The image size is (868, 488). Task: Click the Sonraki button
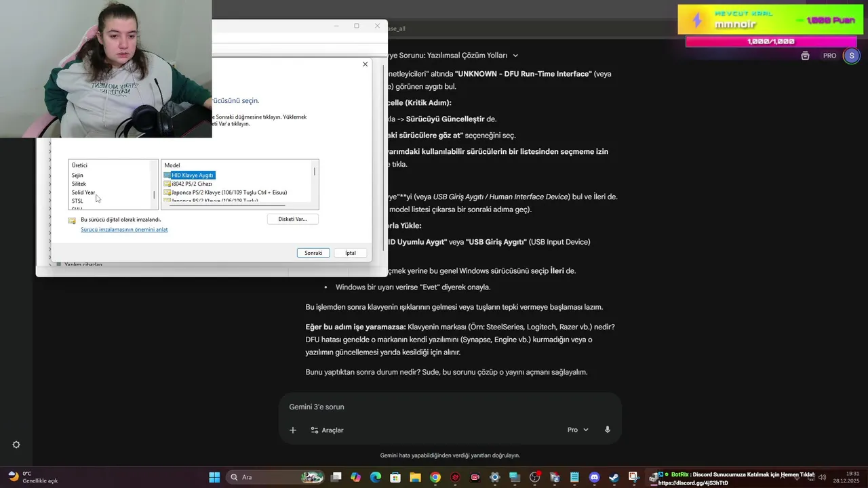coord(313,253)
